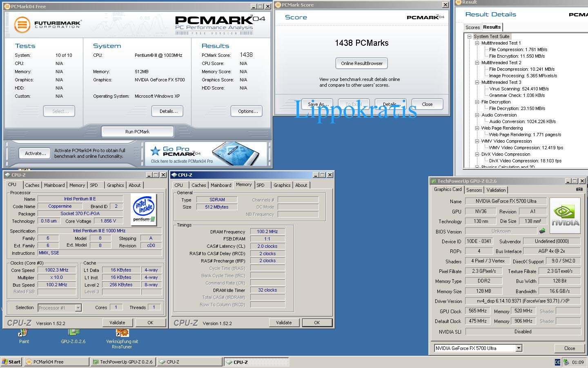The height and width of the screenshot is (368, 588).
Task: Click Close button in PCMark Score window
Action: pos(427,104)
